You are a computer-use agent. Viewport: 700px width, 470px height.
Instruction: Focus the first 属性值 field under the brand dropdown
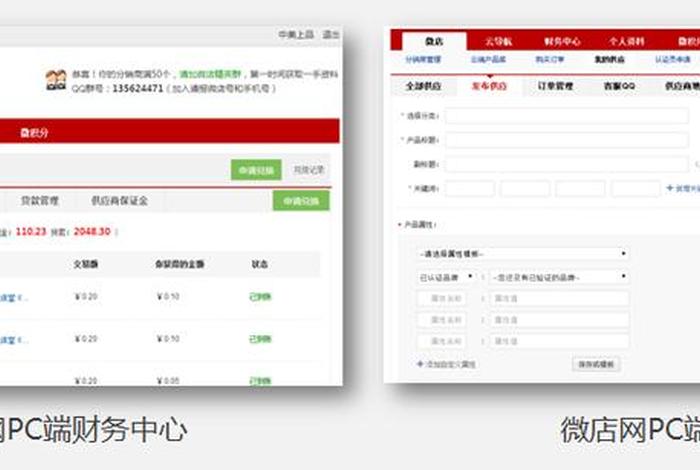(x=559, y=299)
